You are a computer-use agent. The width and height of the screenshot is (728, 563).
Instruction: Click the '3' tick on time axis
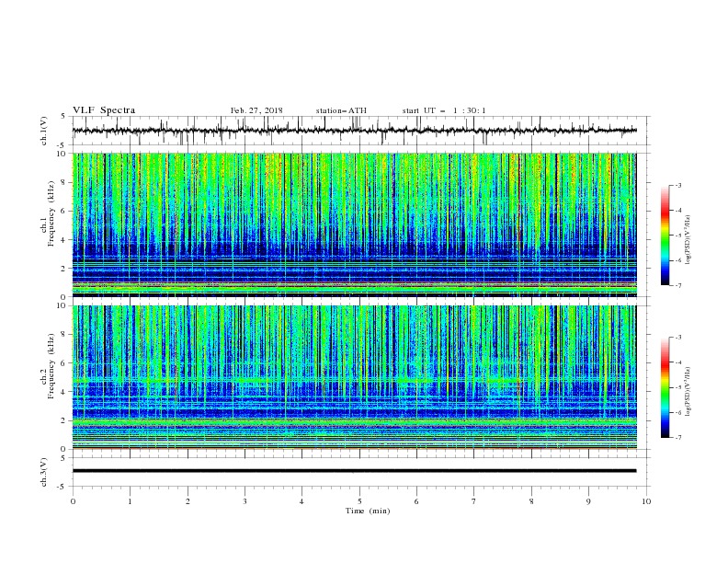(245, 501)
